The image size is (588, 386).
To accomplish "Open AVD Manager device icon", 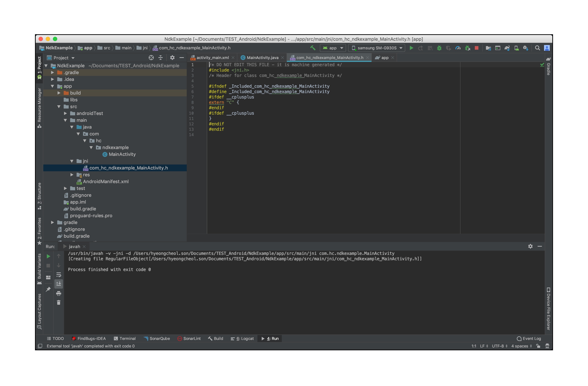I will tap(516, 48).
